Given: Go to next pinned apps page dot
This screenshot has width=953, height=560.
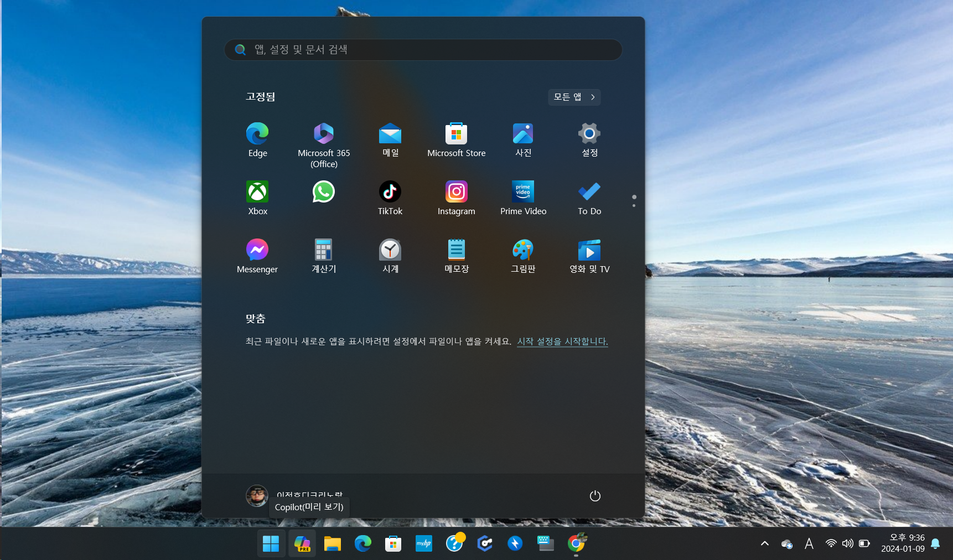Looking at the screenshot, I should (x=634, y=206).
